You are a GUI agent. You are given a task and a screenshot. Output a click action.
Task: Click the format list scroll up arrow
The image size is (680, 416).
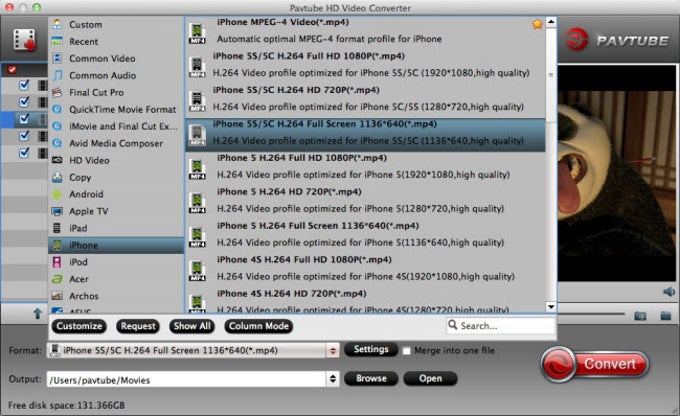coord(551,22)
